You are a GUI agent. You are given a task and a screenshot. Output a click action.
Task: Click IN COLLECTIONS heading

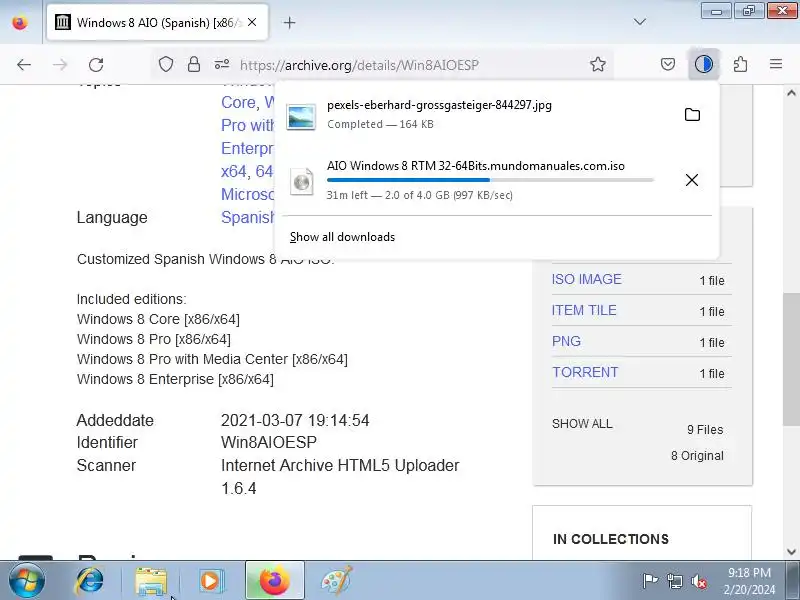point(611,539)
